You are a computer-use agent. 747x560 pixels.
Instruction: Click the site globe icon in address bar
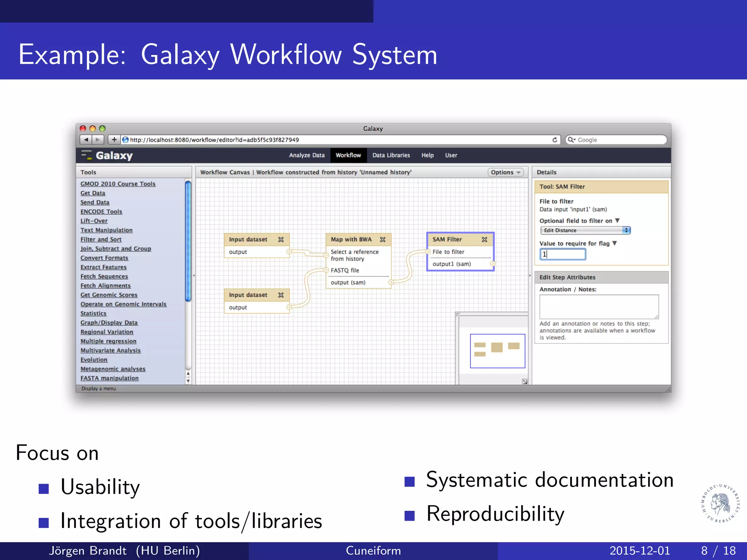point(125,140)
